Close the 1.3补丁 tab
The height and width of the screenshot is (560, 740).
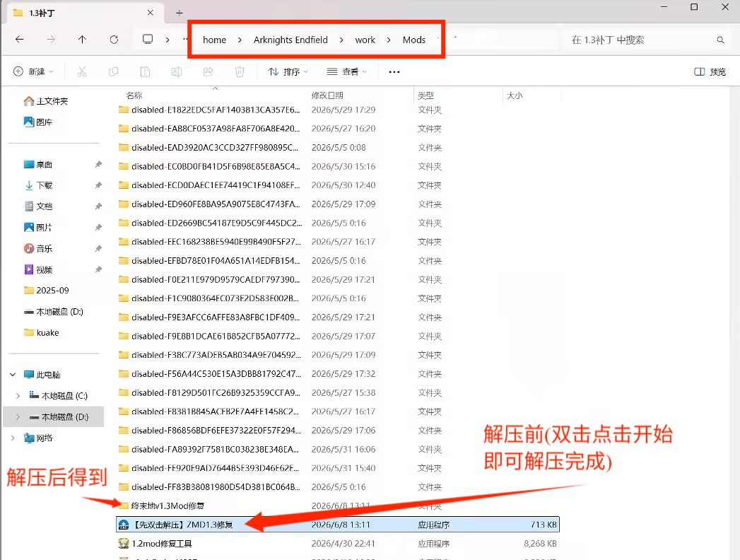(x=150, y=13)
